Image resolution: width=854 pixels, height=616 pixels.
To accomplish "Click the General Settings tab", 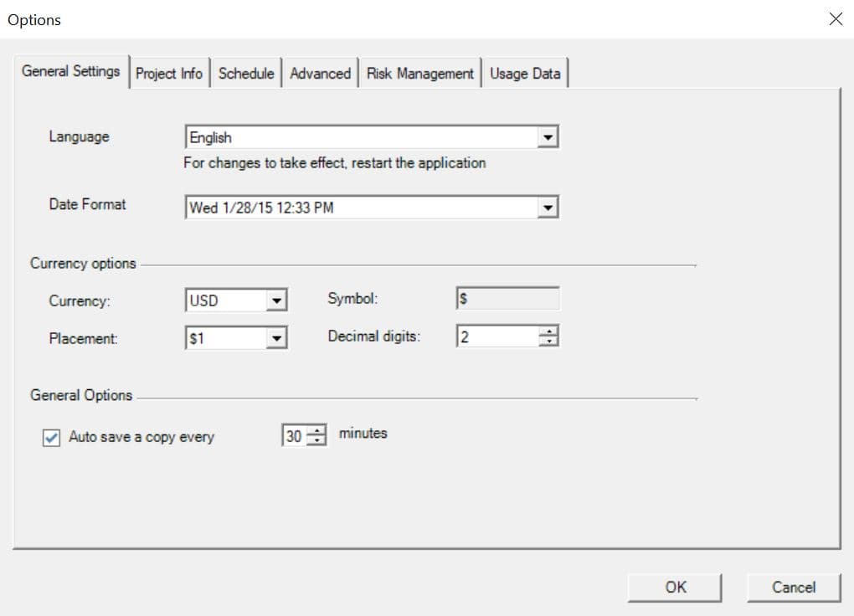I will point(71,71).
